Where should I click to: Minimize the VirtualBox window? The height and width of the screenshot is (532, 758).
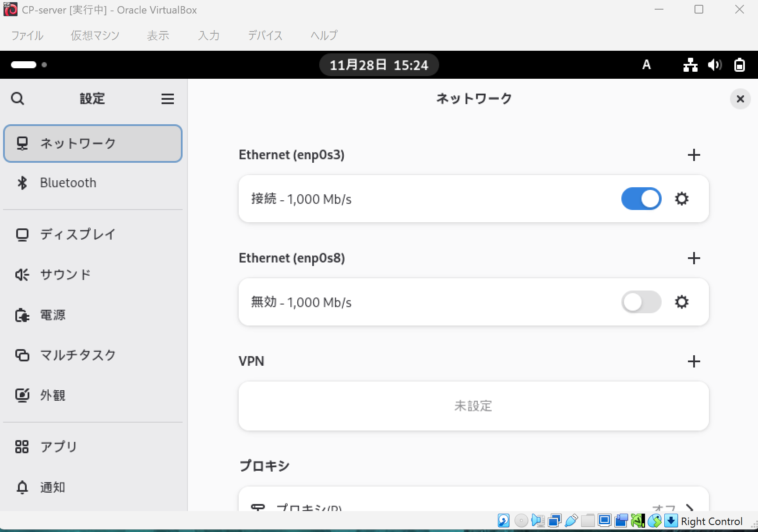point(659,9)
